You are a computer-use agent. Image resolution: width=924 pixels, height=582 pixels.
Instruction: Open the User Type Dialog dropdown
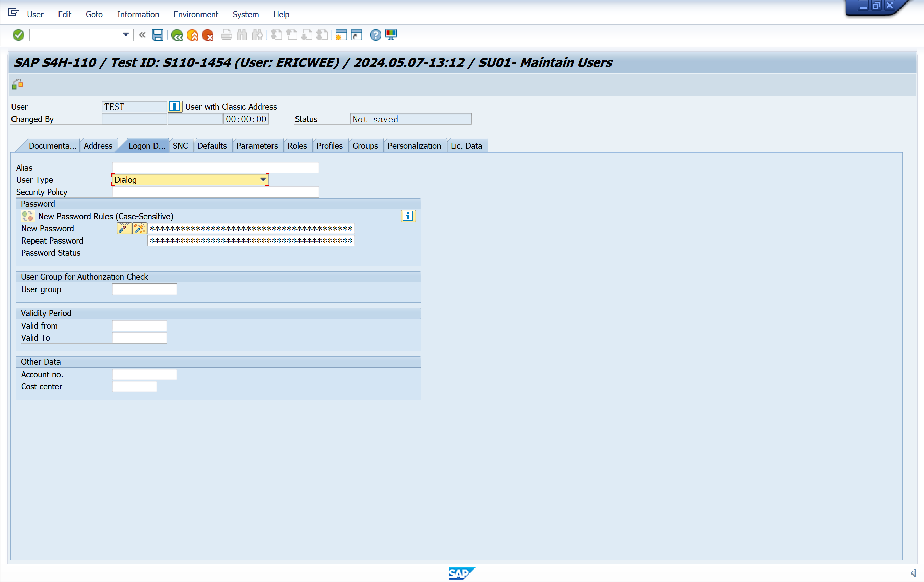263,179
